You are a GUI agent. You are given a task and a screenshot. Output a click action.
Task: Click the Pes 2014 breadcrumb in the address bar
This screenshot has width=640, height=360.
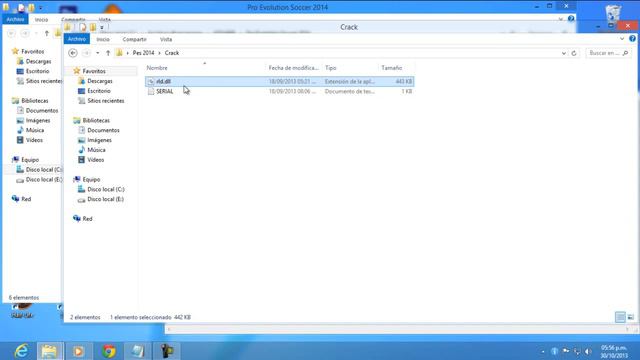click(143, 53)
